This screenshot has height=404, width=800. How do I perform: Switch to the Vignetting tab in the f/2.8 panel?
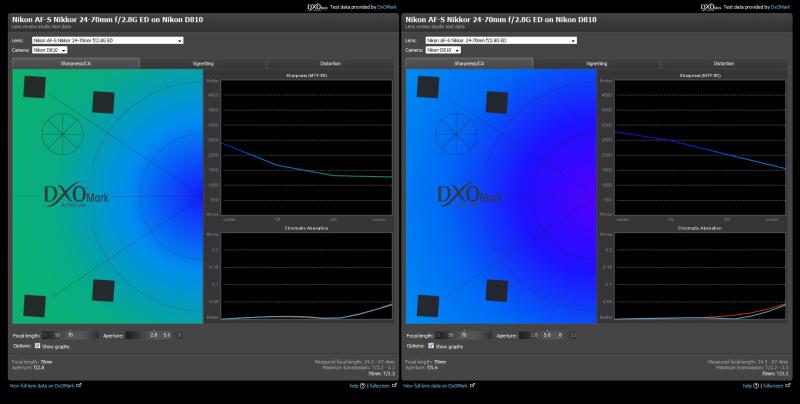[203, 63]
